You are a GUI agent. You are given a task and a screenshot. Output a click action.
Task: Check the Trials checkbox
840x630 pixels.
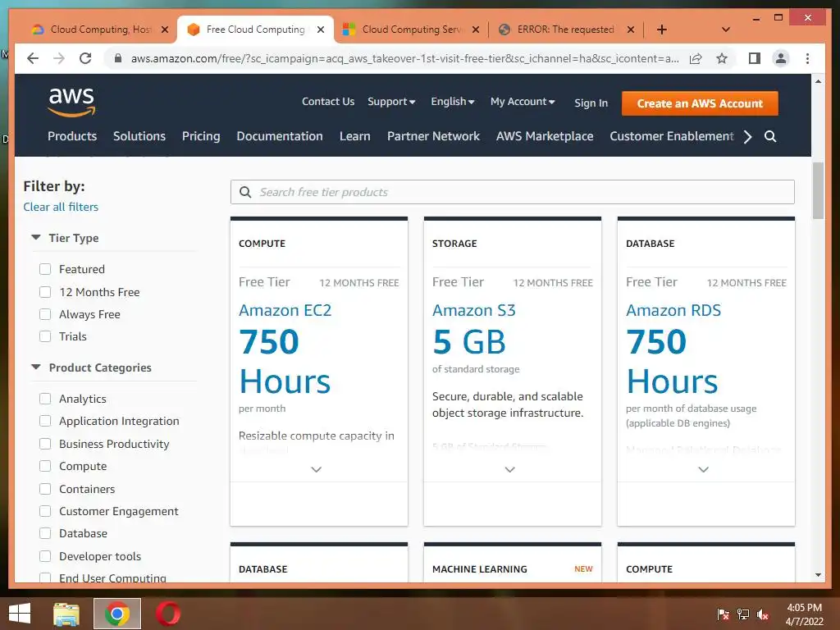(45, 336)
